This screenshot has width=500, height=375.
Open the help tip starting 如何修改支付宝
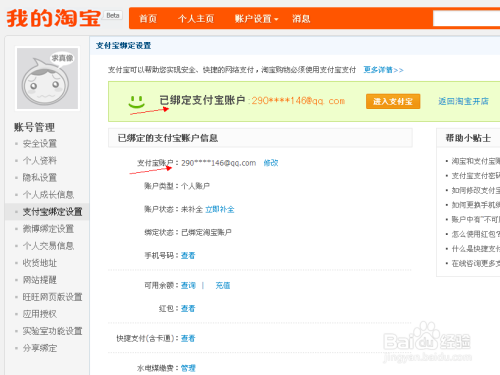[476, 190]
